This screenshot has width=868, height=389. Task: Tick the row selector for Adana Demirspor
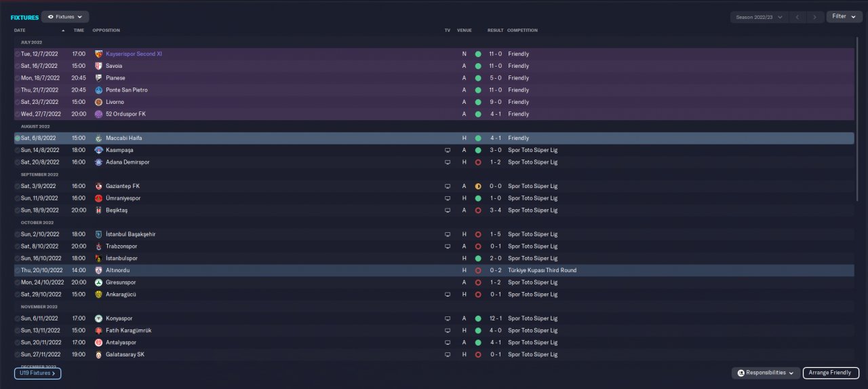pyautogui.click(x=18, y=162)
